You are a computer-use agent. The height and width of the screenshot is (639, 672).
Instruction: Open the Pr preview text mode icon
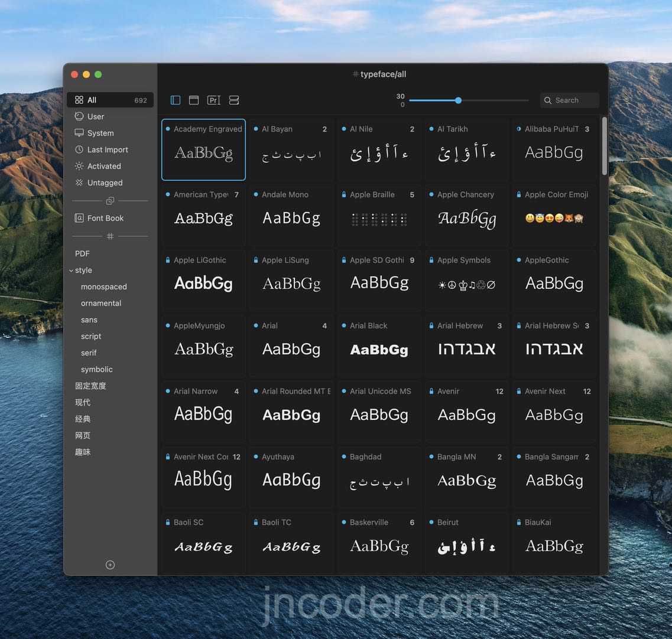point(213,100)
